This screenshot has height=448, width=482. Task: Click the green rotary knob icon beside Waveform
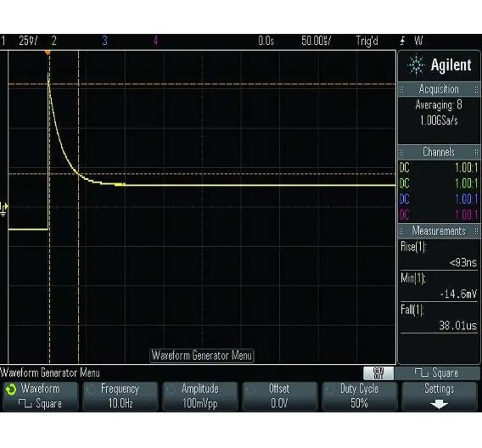coord(11,390)
